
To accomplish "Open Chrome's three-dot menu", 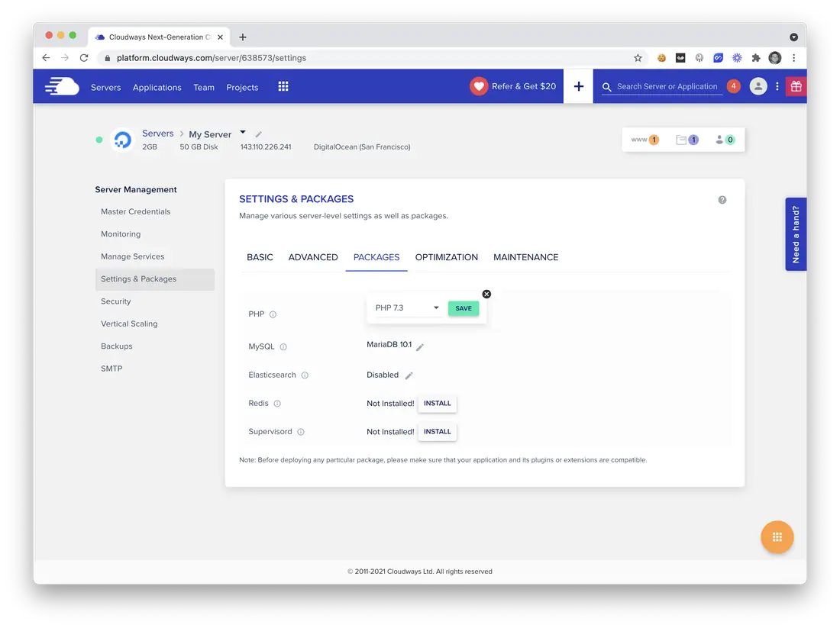I will pos(794,58).
